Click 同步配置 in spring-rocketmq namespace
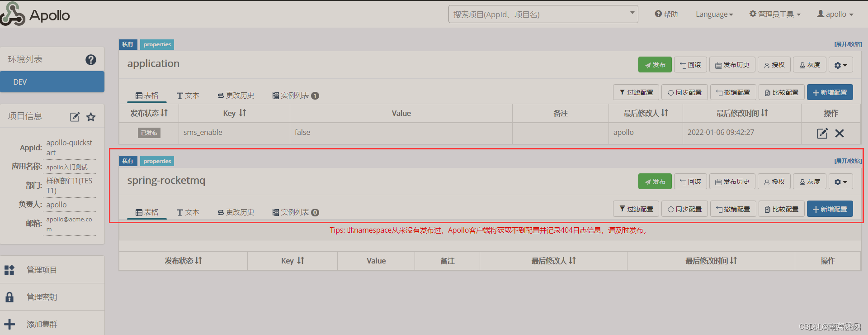Viewport: 868px width, 335px height. tap(684, 209)
